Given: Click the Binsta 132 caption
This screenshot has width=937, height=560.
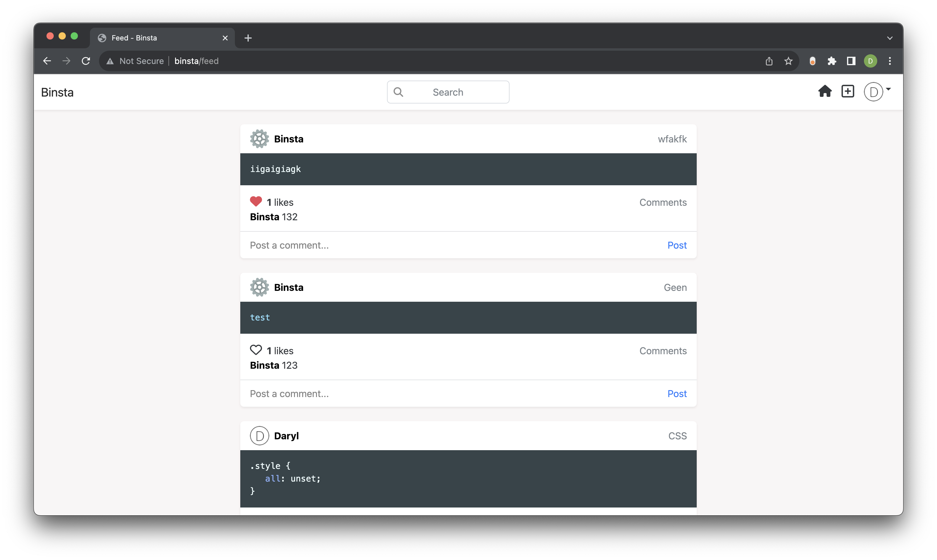Looking at the screenshot, I should [274, 217].
